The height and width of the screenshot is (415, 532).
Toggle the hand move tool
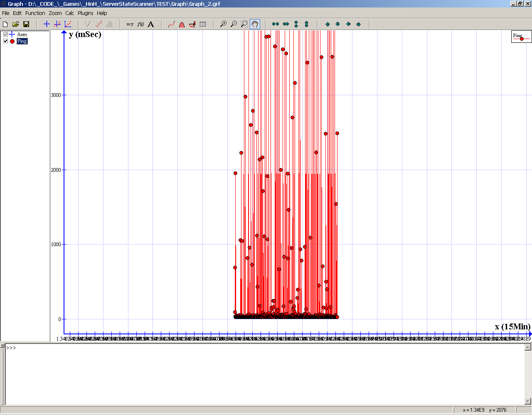pyautogui.click(x=255, y=24)
